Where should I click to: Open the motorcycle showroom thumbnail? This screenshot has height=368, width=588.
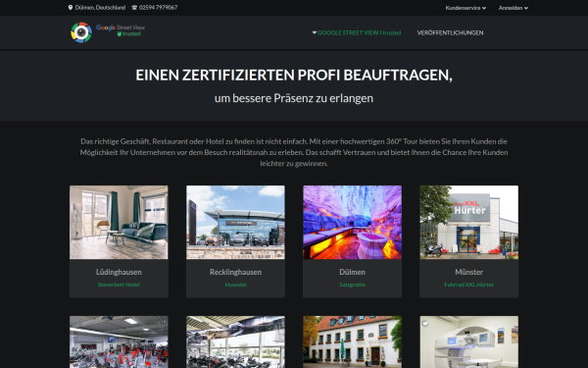[x=235, y=342]
